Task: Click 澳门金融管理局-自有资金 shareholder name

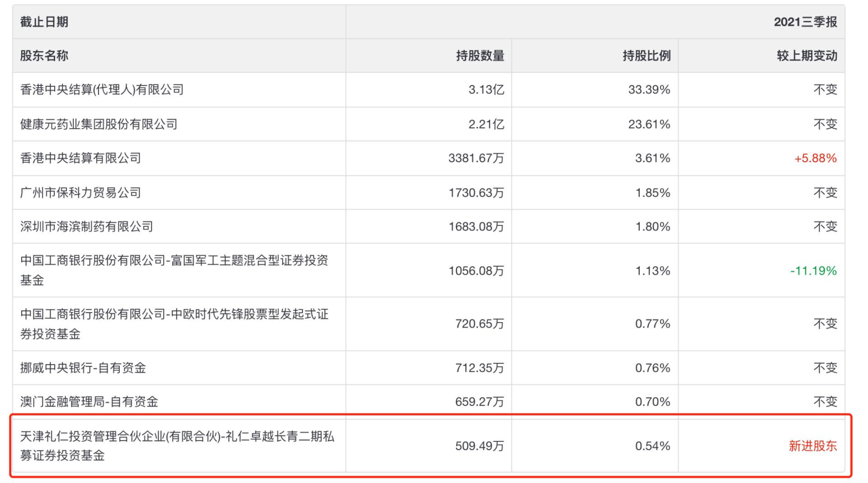Action: [89, 402]
